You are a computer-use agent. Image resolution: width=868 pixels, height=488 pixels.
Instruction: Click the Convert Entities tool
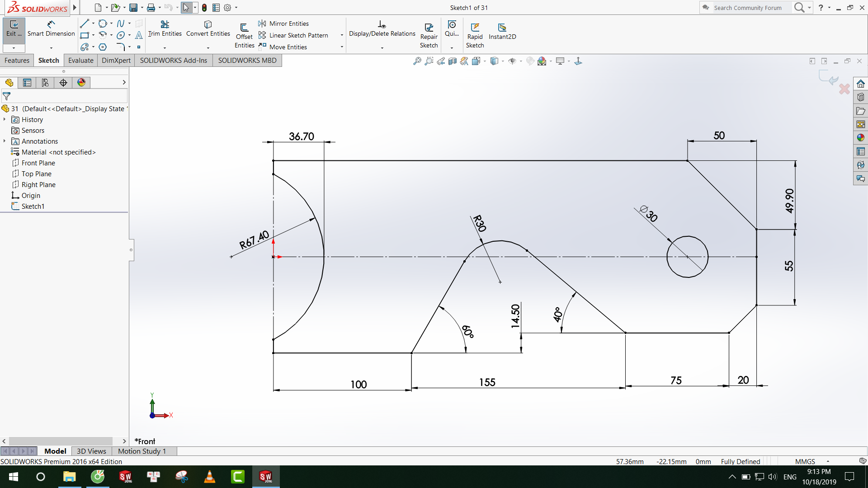coord(208,28)
